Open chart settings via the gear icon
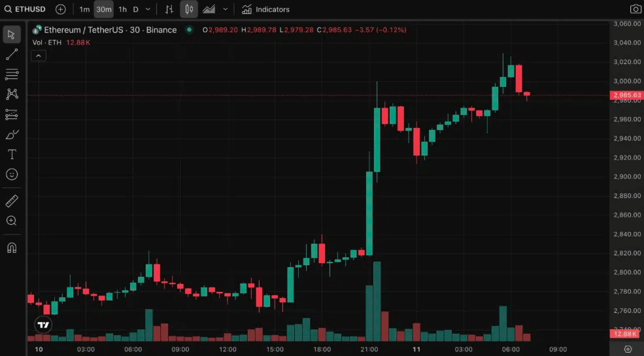 pyautogui.click(x=628, y=349)
